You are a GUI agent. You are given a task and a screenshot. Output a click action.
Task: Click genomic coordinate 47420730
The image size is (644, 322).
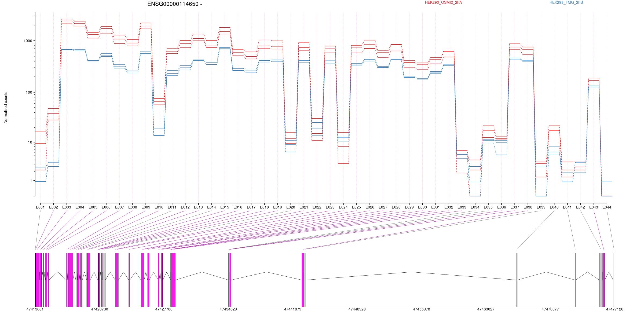(x=100, y=309)
